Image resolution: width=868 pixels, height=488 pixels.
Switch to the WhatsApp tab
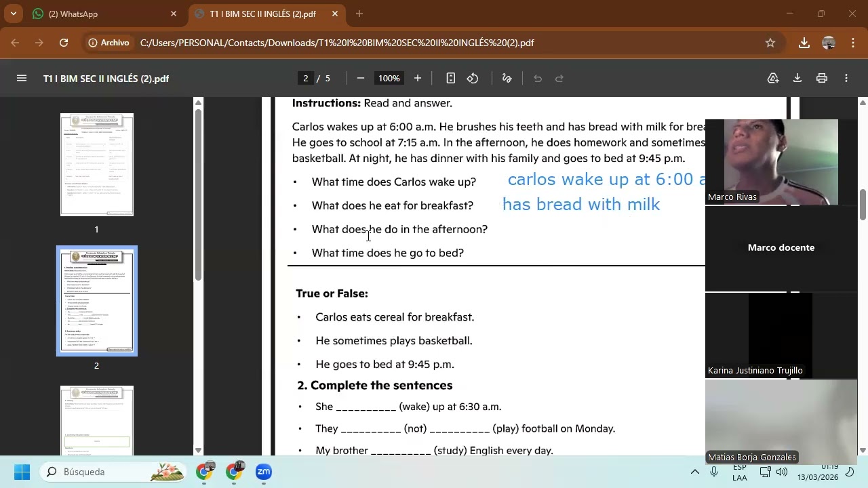(x=102, y=14)
